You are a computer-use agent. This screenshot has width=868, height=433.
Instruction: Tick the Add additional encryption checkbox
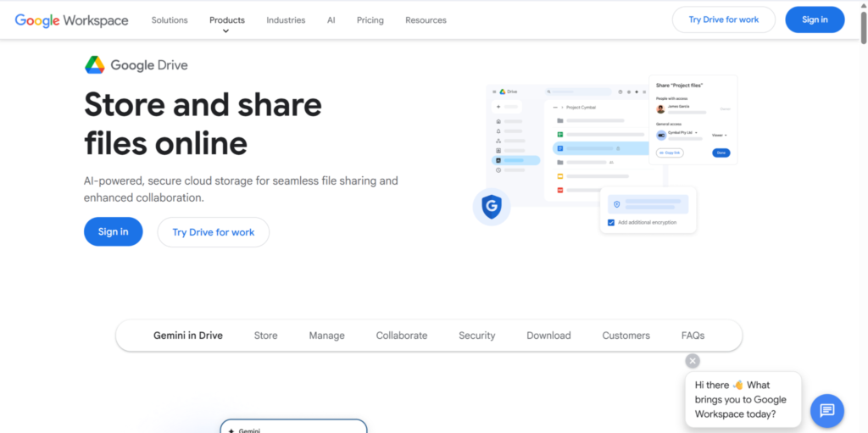point(611,222)
